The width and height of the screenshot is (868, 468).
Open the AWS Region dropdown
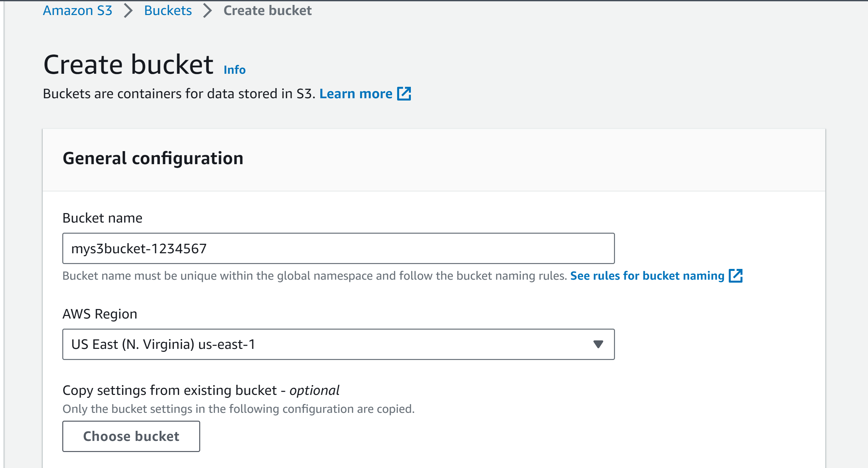pyautogui.click(x=338, y=344)
